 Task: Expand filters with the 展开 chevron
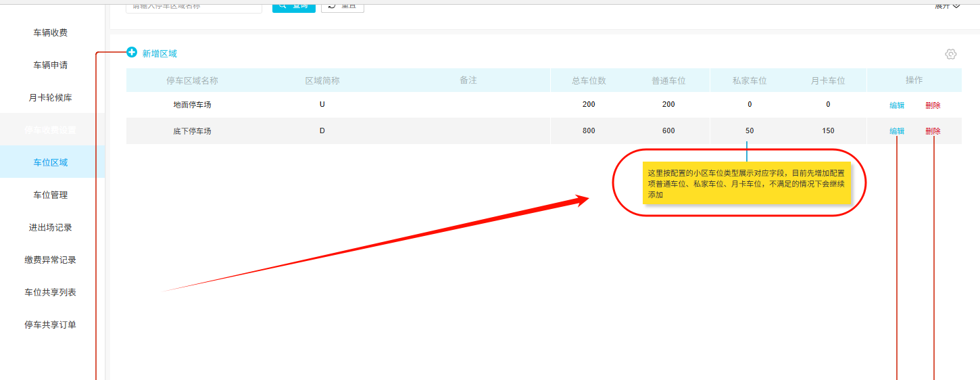pyautogui.click(x=947, y=6)
